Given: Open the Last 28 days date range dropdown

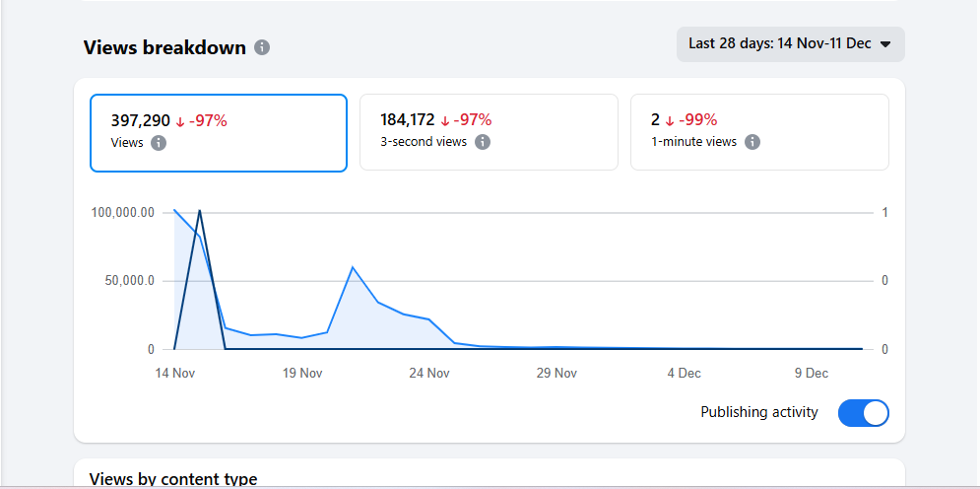Looking at the screenshot, I should (790, 44).
